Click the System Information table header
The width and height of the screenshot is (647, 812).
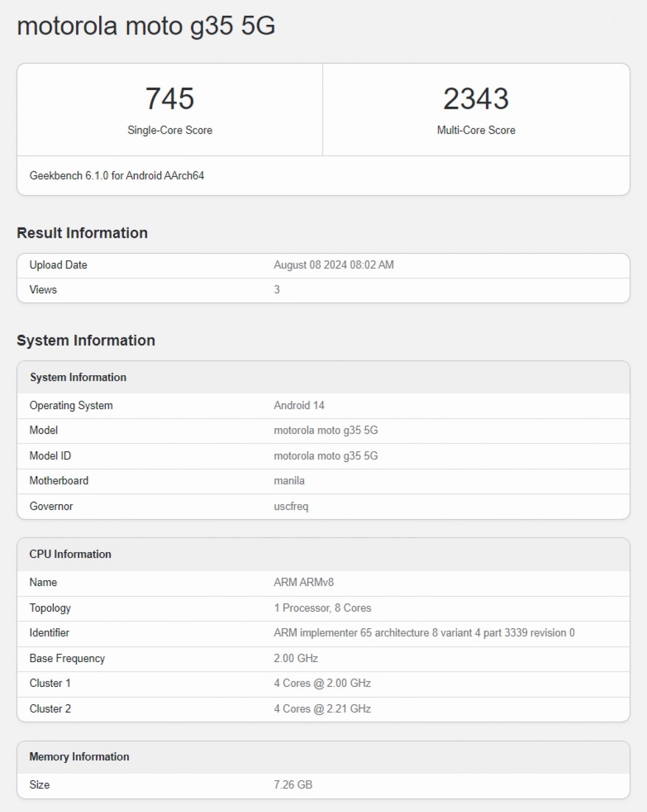tap(78, 377)
